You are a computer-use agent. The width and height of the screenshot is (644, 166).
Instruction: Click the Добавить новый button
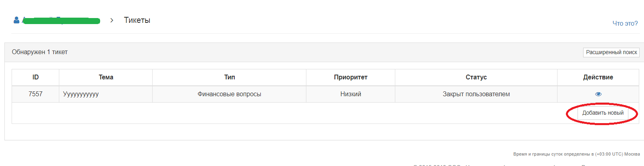point(603,113)
